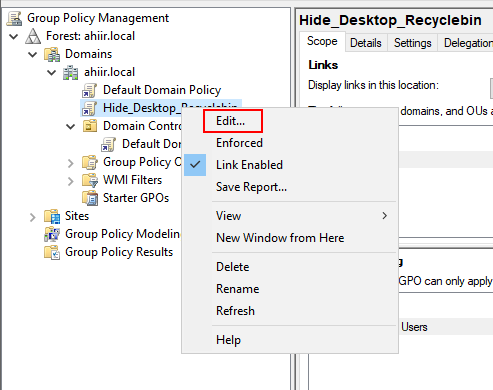Select the Starter GPOs label
This screenshot has height=390, width=493.
tap(136, 198)
